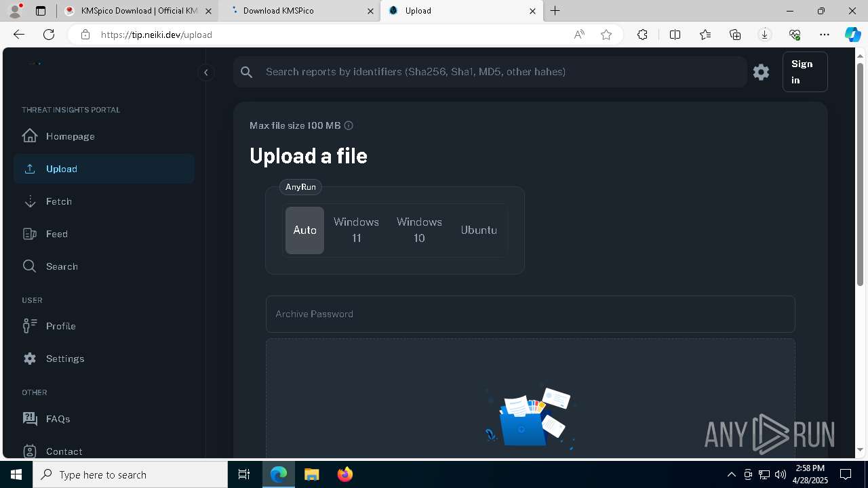This screenshot has width=868, height=488.
Task: Open a new browser tab
Action: tap(555, 11)
